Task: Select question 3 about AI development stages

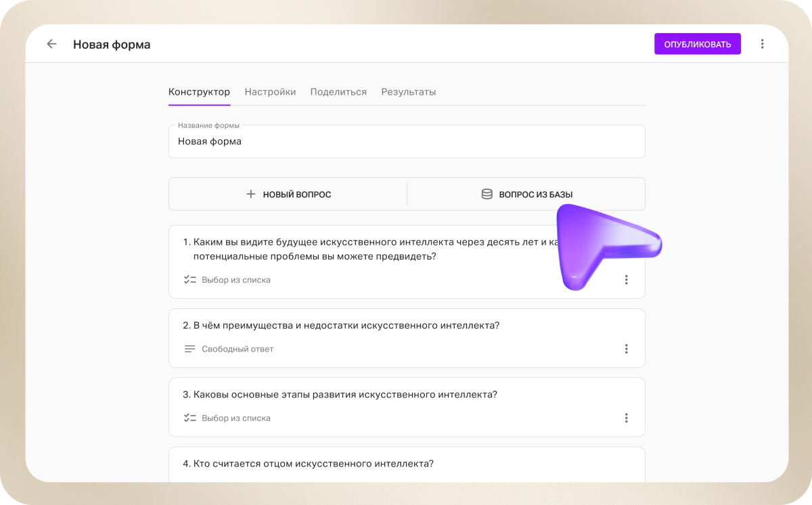Action: (345, 394)
